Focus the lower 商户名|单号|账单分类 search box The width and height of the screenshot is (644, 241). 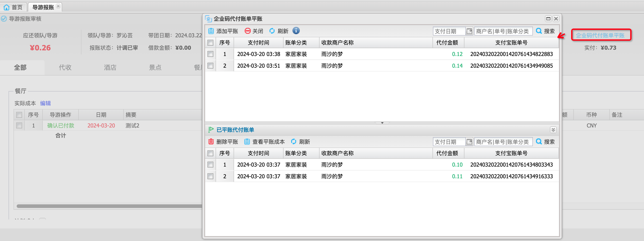tap(503, 142)
